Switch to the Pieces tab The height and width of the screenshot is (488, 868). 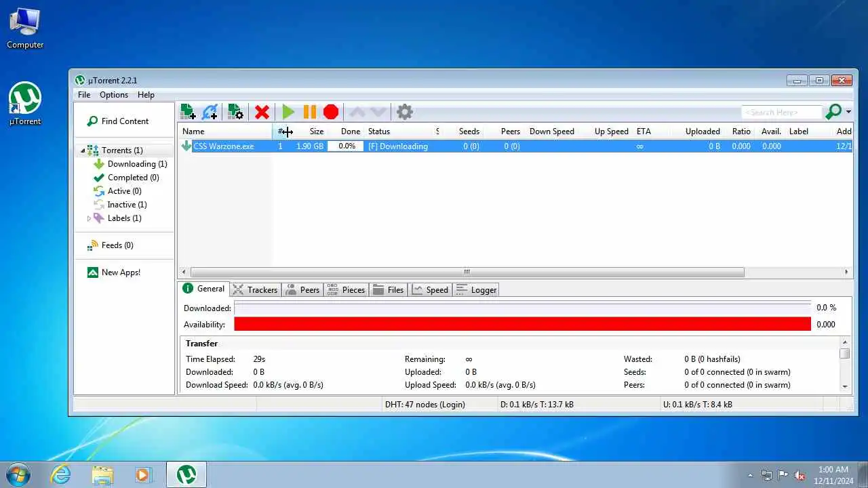pyautogui.click(x=346, y=289)
